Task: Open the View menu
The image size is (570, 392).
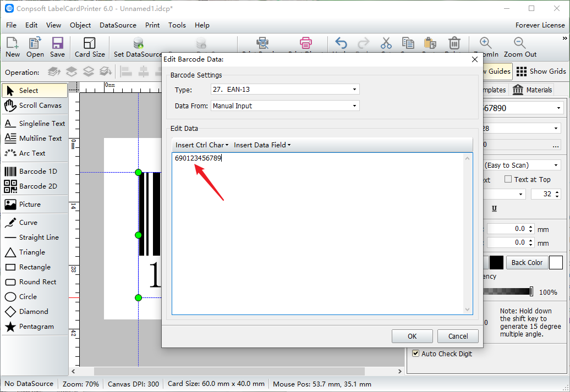Action: tap(53, 25)
